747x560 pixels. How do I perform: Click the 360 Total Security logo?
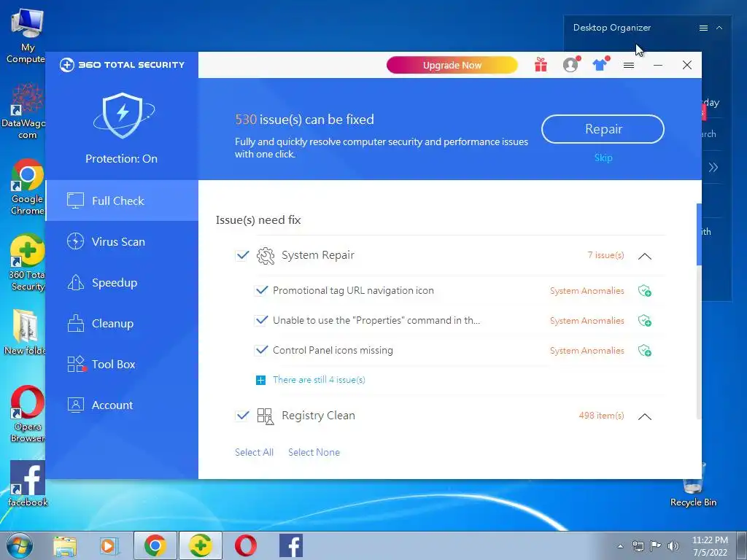(122, 65)
